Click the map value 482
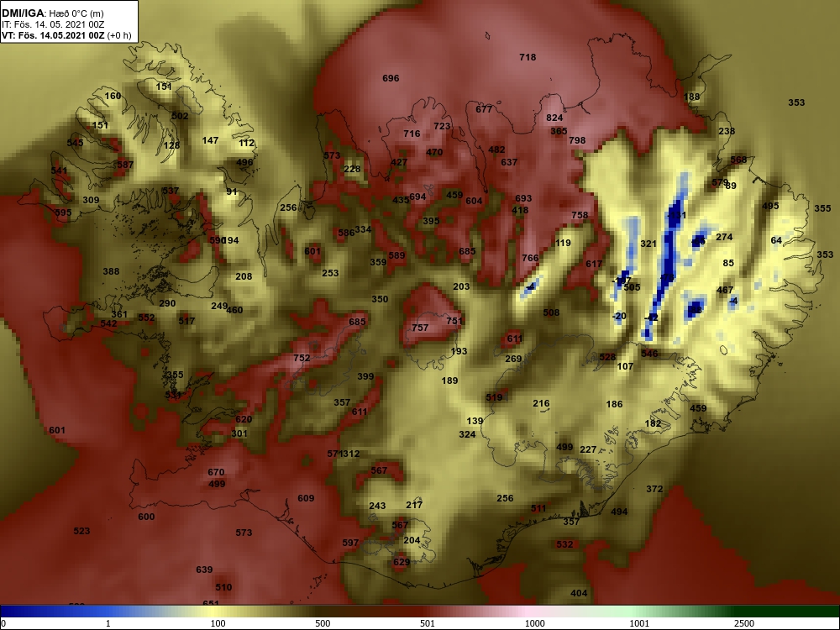This screenshot has width=840, height=630. pos(496,150)
